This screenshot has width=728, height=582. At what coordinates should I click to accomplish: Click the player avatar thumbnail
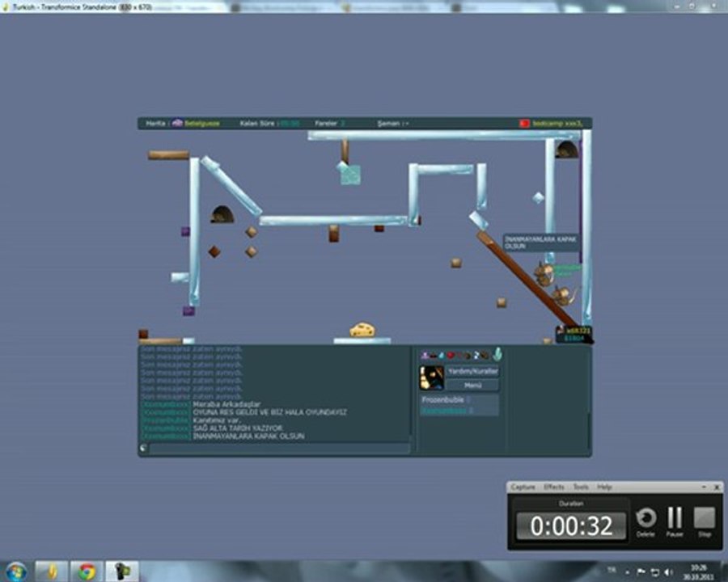(x=431, y=377)
